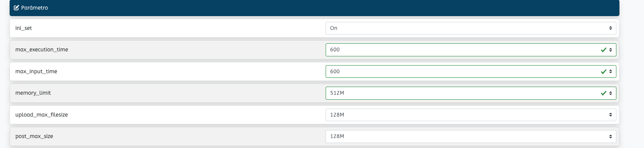Click the green checkmark in max_input_time field

pos(603,72)
